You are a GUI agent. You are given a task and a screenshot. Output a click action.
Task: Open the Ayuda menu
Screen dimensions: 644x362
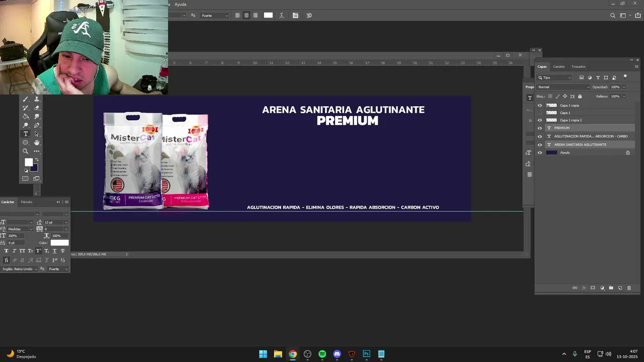point(180,4)
